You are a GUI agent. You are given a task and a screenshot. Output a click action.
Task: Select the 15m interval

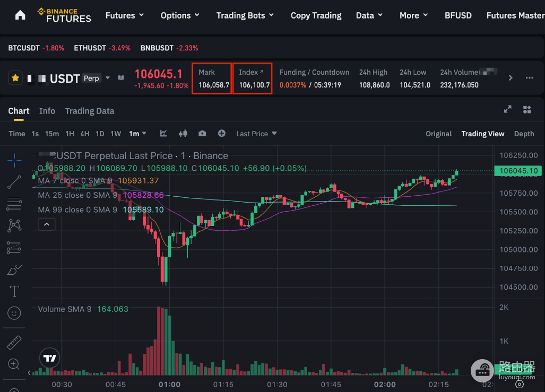coord(52,134)
